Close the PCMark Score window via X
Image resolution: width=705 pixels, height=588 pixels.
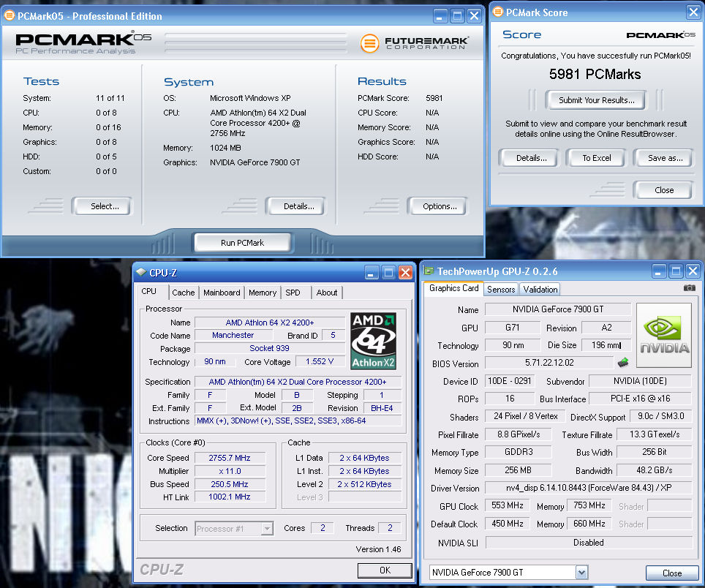tap(693, 12)
